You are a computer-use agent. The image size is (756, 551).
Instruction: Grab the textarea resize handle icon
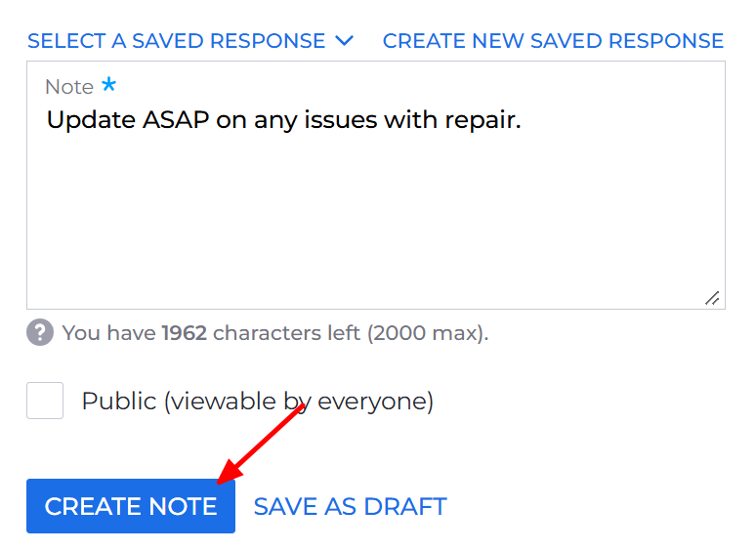click(712, 298)
